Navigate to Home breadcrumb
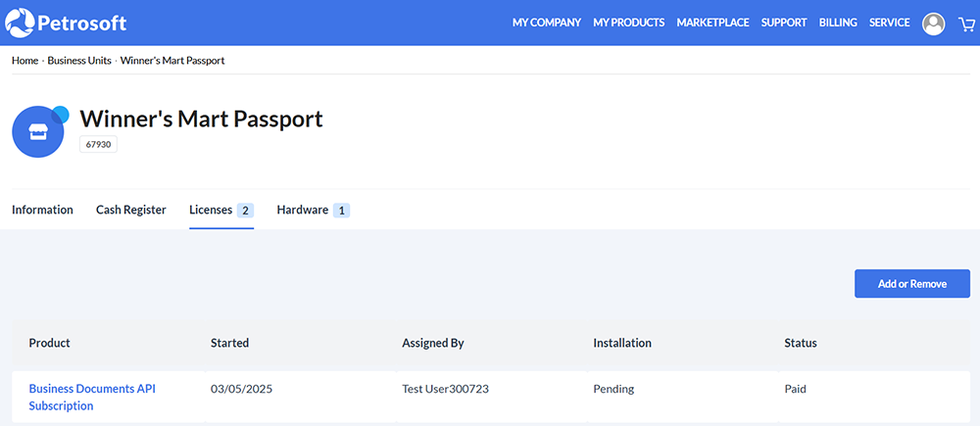Image resolution: width=980 pixels, height=426 pixels. [x=25, y=61]
